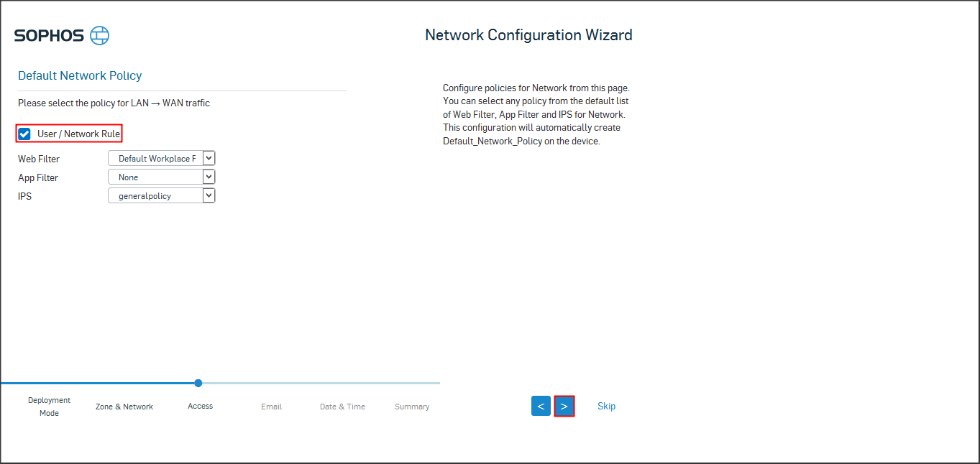Click the Sophos globe logo icon

[x=100, y=35]
